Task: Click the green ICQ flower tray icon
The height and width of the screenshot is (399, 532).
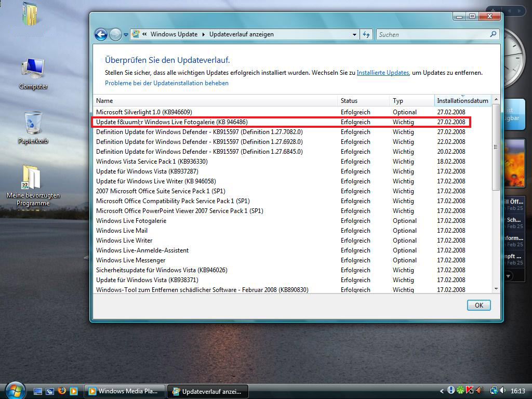Action: point(460,391)
